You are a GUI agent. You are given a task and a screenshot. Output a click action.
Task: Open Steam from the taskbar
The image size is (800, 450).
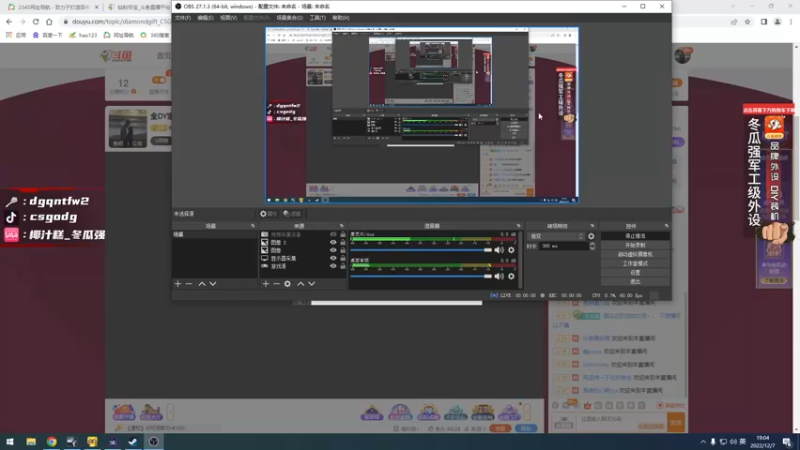[133, 442]
